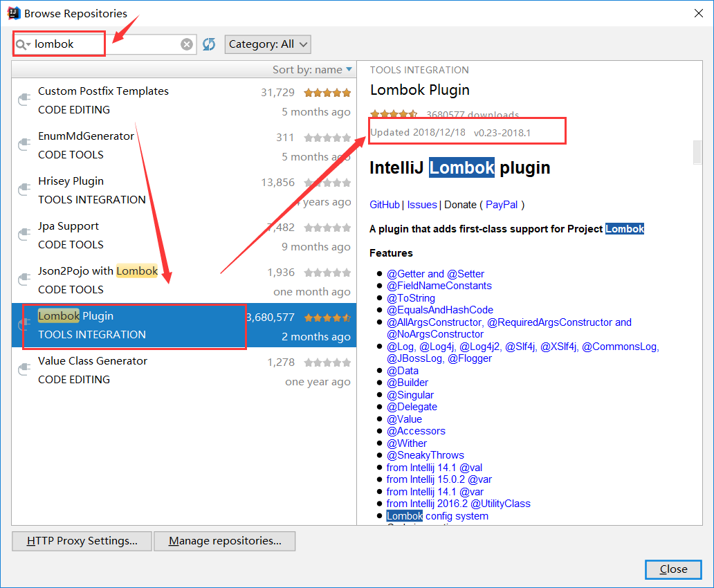Click the HTTP Proxy Settings button
This screenshot has height=588, width=714.
coord(82,541)
